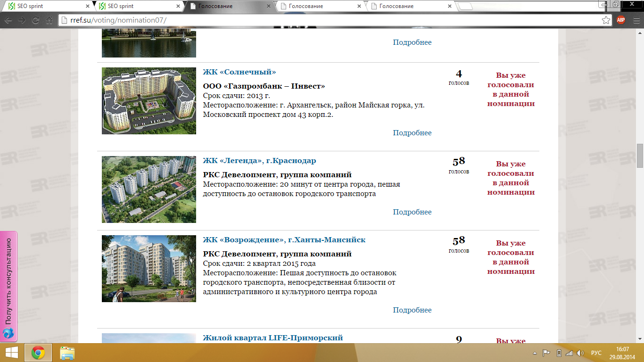Open the volume speaker icon

coord(580,353)
